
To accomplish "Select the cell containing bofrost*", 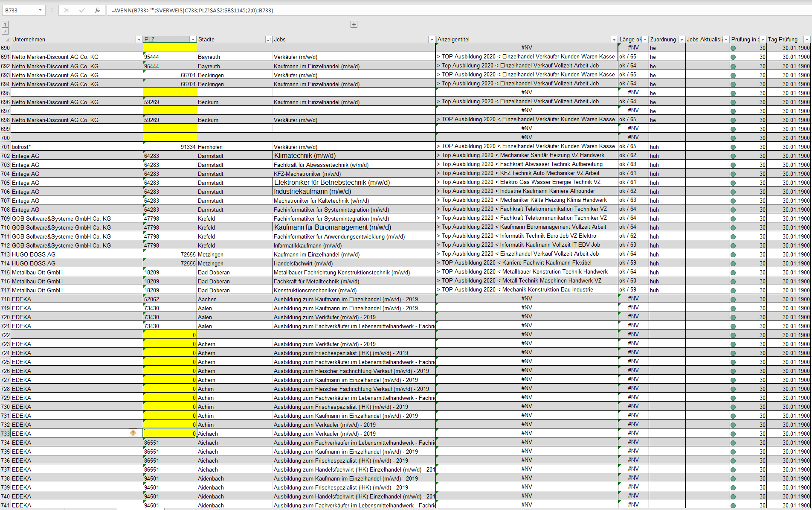I will pyautogui.click(x=77, y=147).
